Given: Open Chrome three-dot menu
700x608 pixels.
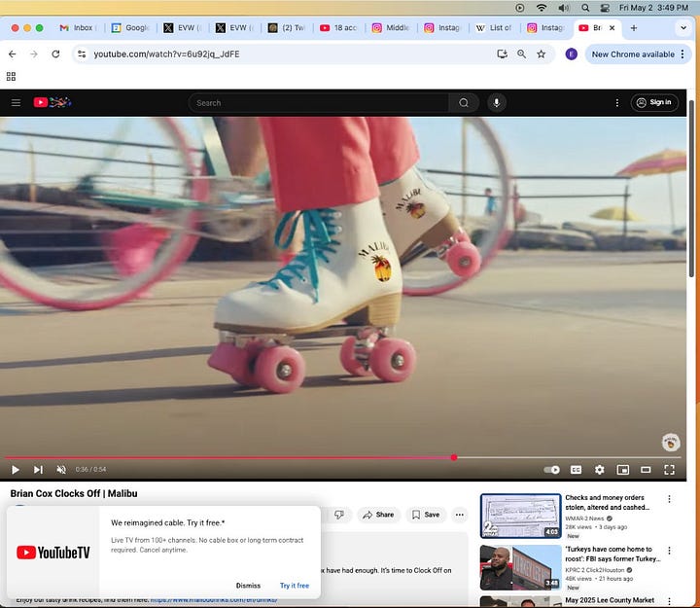Looking at the screenshot, I should (x=682, y=54).
